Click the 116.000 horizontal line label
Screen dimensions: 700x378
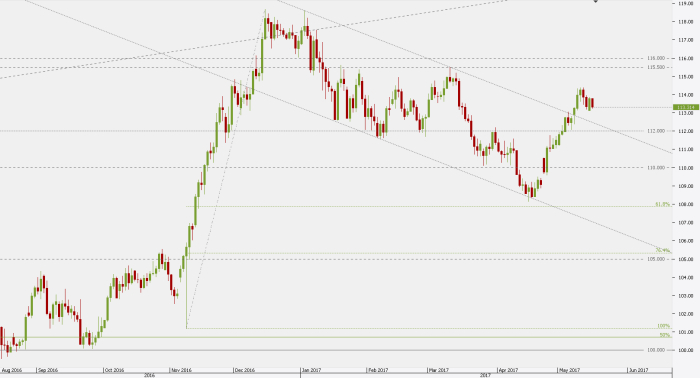point(656,58)
